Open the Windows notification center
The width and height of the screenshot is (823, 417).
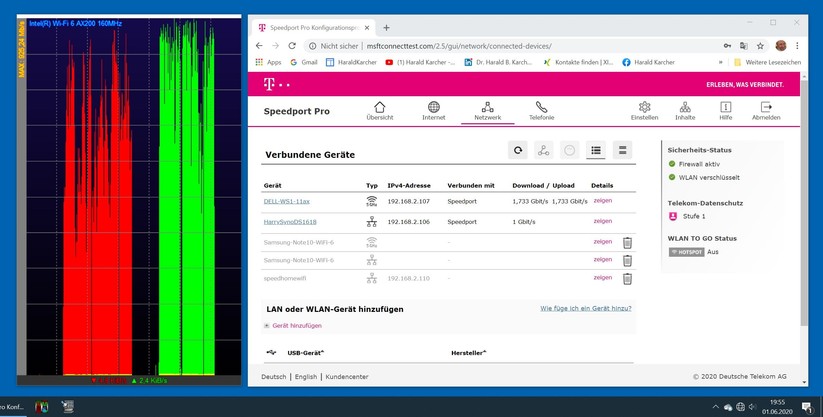pos(806,406)
